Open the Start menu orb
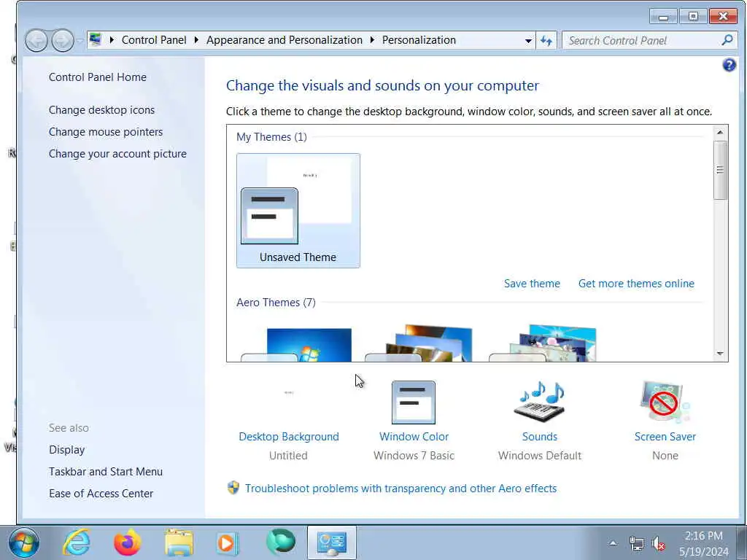The image size is (747, 560). 23,542
